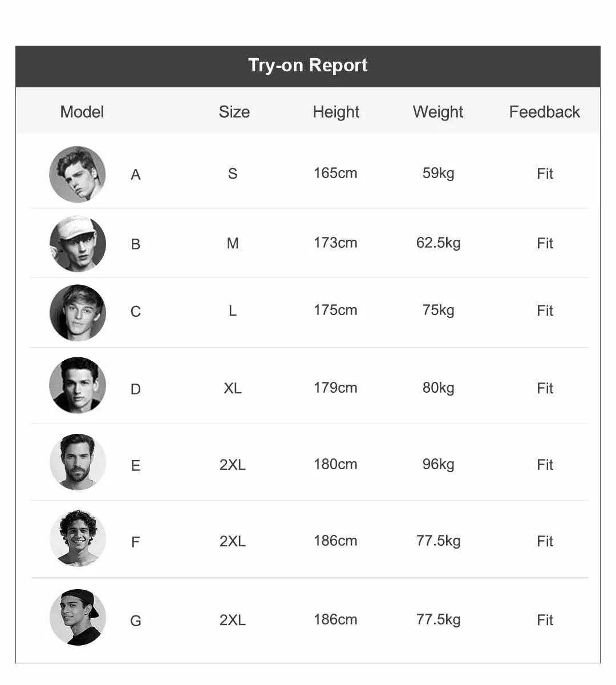Viewport: 616px width, 685px height.
Task: Open Model F's curly-haired portrait thumbnail
Action: tap(78, 538)
